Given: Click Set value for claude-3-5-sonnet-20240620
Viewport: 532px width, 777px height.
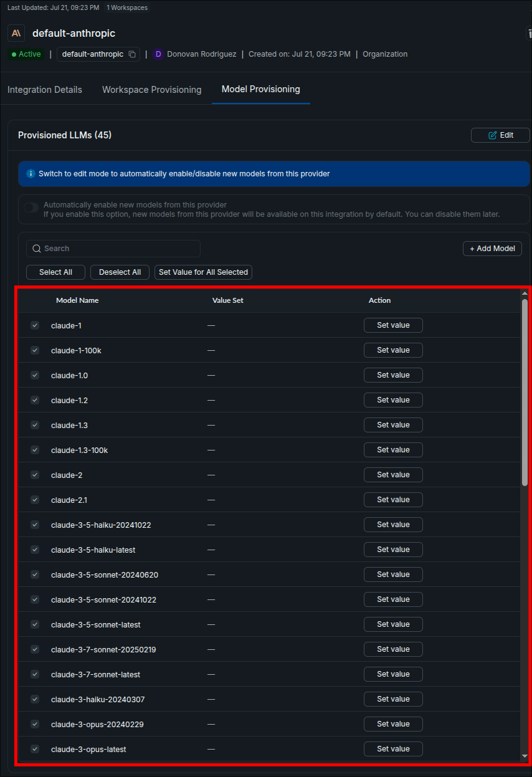Looking at the screenshot, I should pyautogui.click(x=393, y=574).
